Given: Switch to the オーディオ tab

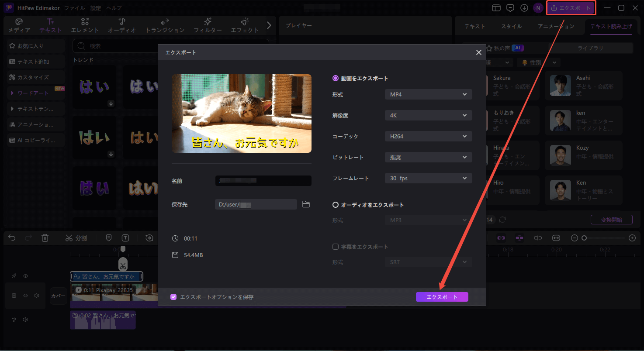Looking at the screenshot, I should pyautogui.click(x=122, y=26).
